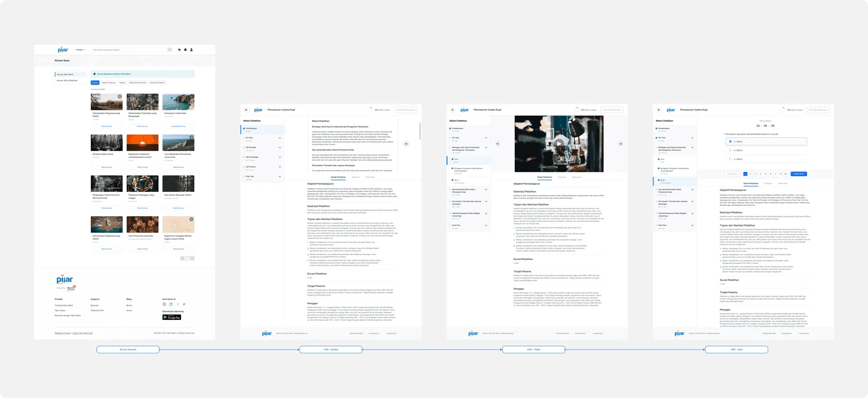Screen dimensions: 868x398
Task: Share the Bagaimana mengajar Bahasa Inggris card
Action: [x=191, y=219]
